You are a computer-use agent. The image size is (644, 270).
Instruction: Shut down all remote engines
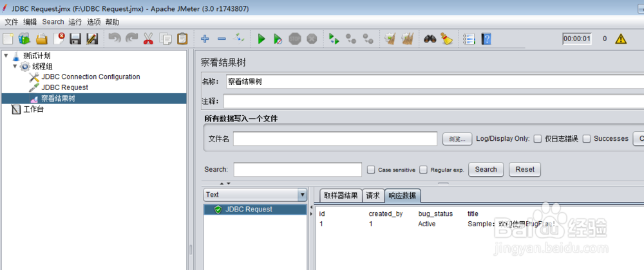368,39
